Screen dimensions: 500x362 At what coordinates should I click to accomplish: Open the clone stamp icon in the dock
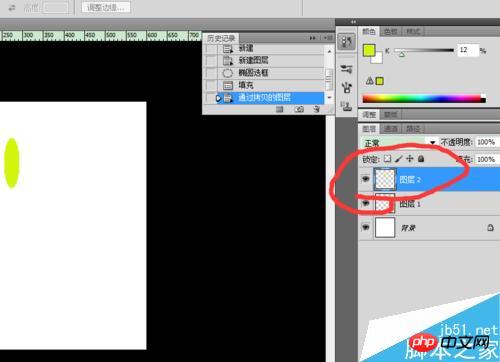[x=346, y=107]
